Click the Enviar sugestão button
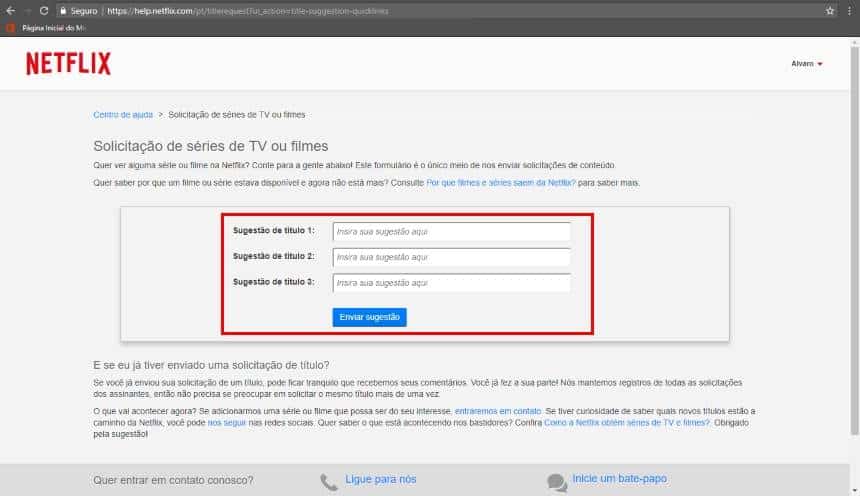The width and height of the screenshot is (860, 496). click(369, 317)
